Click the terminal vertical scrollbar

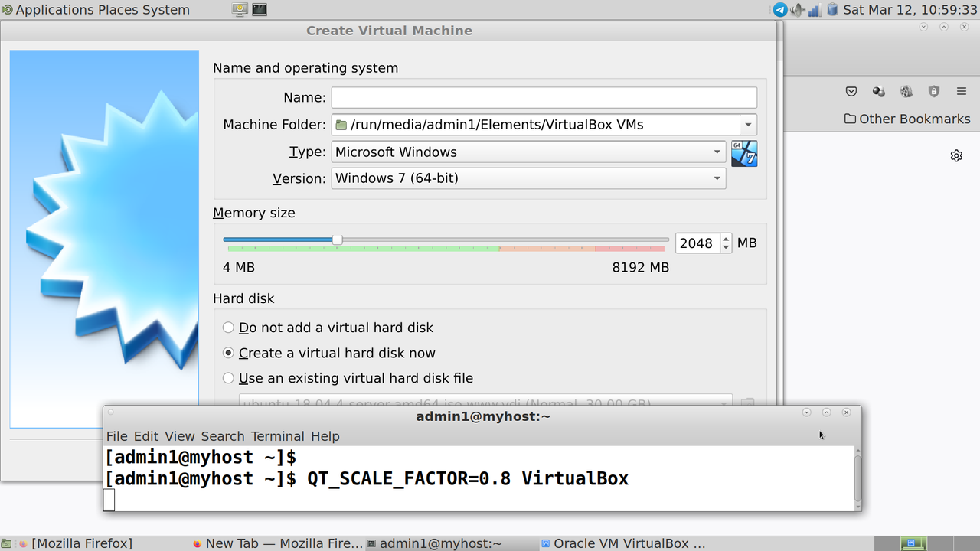click(x=857, y=478)
